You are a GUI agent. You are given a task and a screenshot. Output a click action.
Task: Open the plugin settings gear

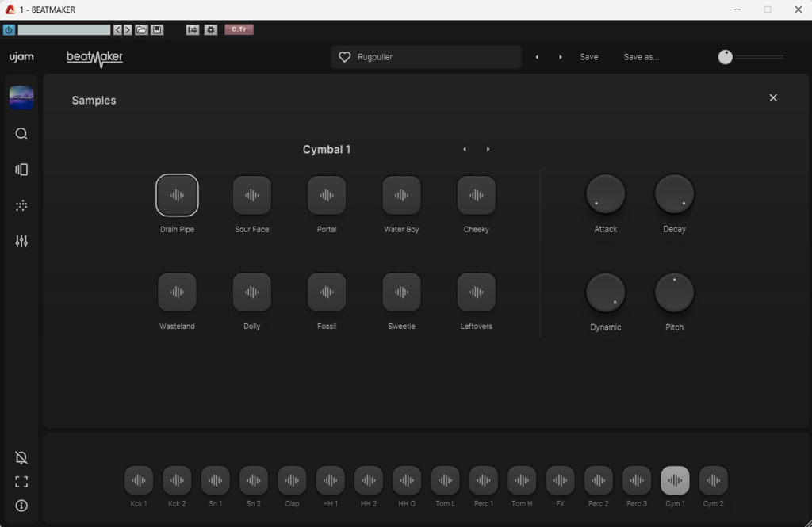click(x=210, y=30)
